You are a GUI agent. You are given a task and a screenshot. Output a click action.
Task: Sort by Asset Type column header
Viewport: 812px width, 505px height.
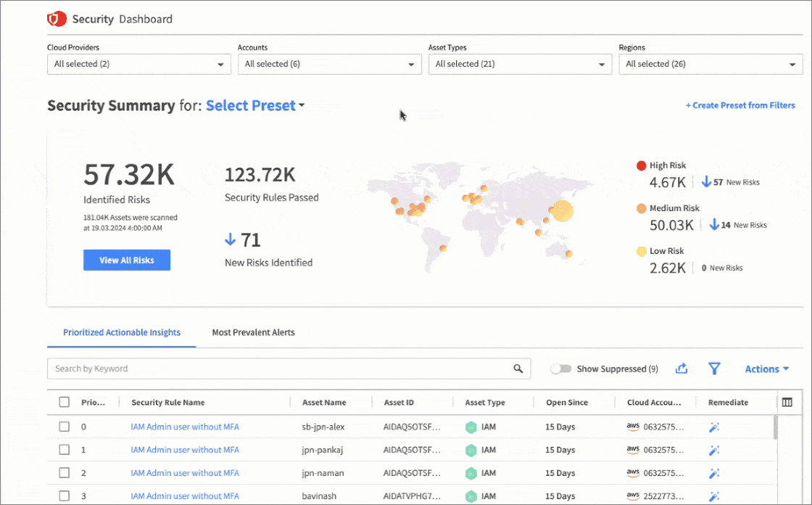coord(485,403)
